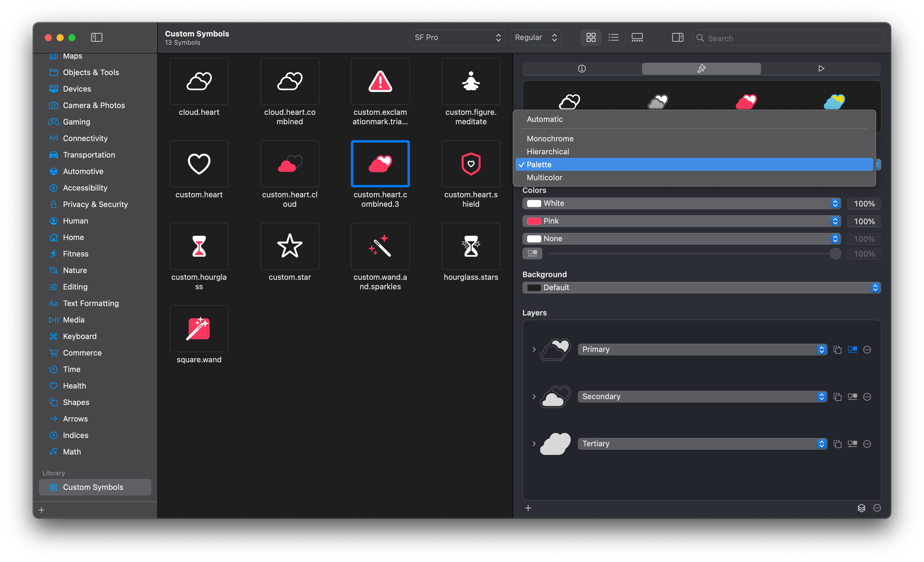This screenshot has height=562, width=924.
Task: Select the gallery view icon
Action: tap(637, 37)
